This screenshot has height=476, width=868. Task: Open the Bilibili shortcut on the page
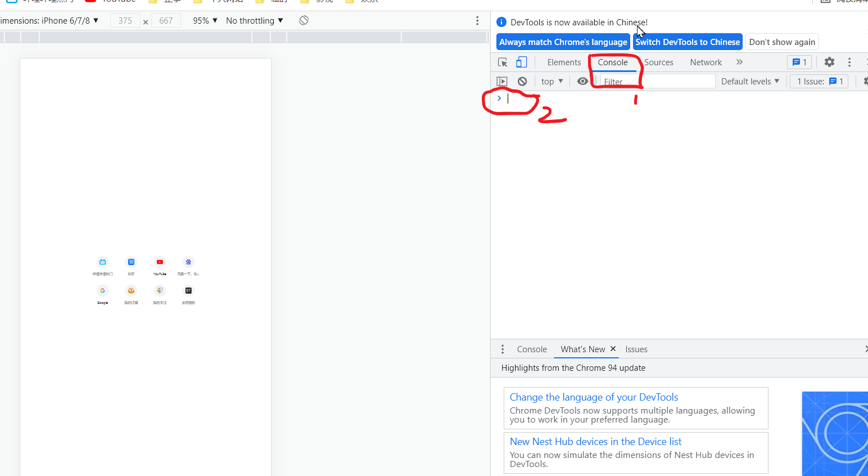(x=102, y=262)
